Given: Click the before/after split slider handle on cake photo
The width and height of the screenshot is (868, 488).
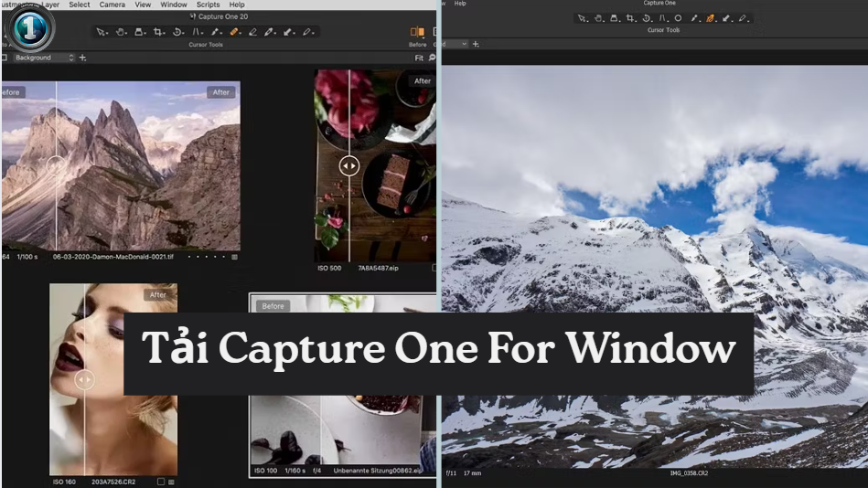Looking at the screenshot, I should [x=348, y=165].
